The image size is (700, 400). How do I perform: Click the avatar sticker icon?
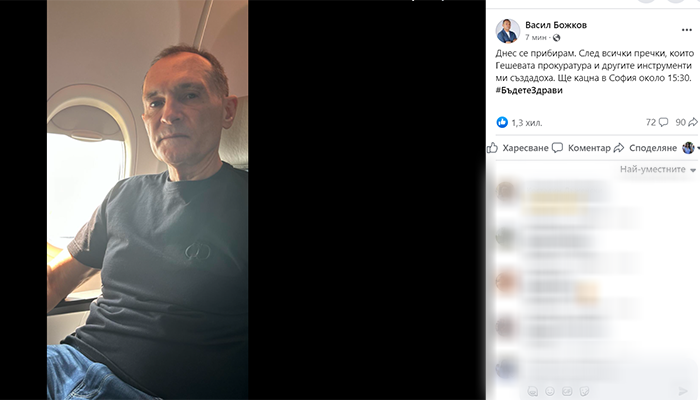point(532,392)
